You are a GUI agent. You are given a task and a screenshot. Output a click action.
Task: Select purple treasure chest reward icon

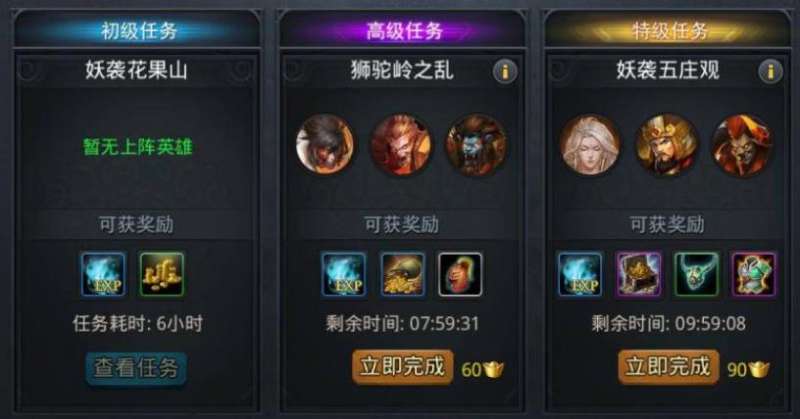click(638, 274)
